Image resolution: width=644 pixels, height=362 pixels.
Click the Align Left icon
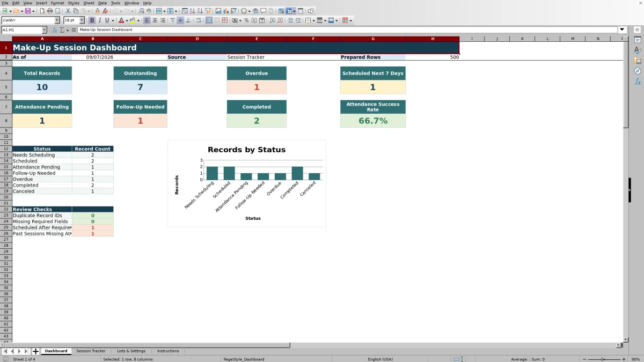pyautogui.click(x=147, y=20)
